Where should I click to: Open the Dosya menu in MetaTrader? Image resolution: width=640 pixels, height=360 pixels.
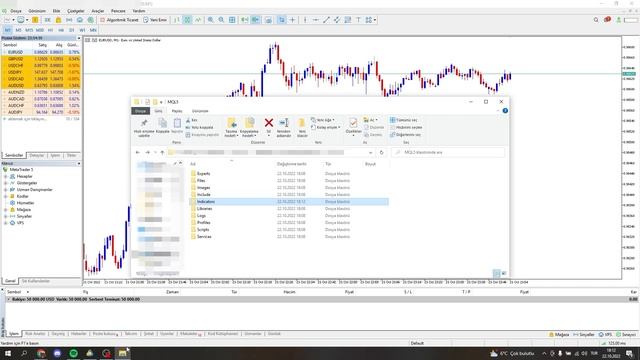(x=16, y=11)
